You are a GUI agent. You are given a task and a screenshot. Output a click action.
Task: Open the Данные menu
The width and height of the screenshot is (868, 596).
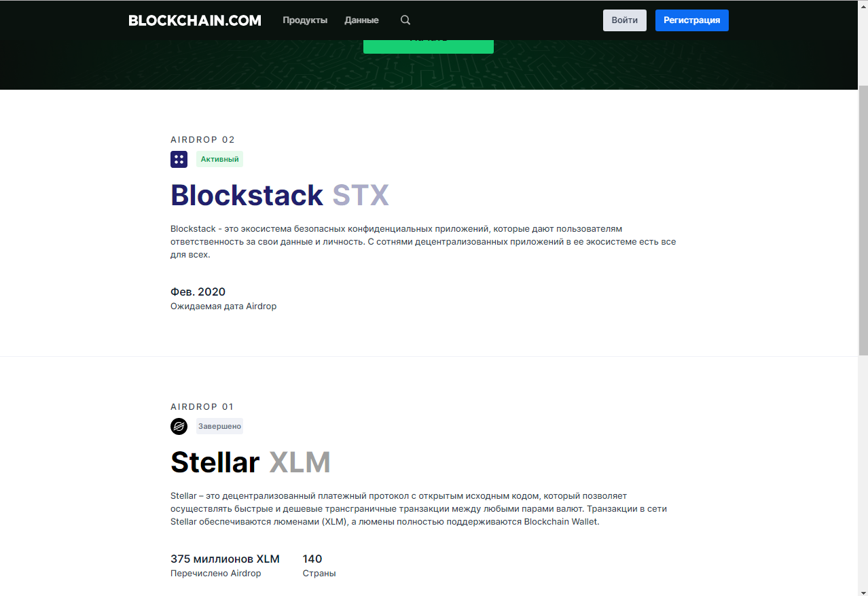point(361,20)
